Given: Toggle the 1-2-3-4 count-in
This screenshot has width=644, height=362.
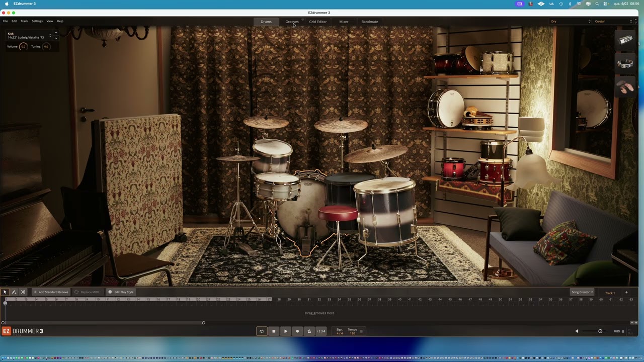Looking at the screenshot, I should [320, 331].
